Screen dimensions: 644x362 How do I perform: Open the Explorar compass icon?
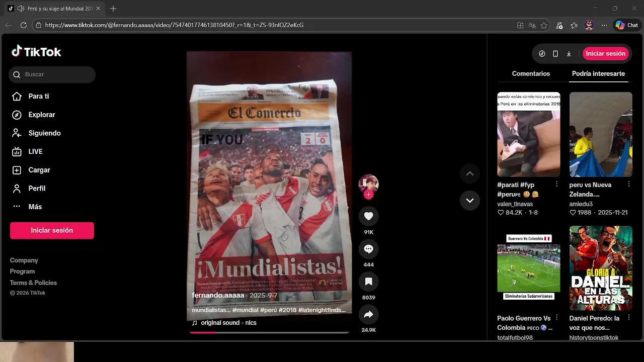point(17,115)
